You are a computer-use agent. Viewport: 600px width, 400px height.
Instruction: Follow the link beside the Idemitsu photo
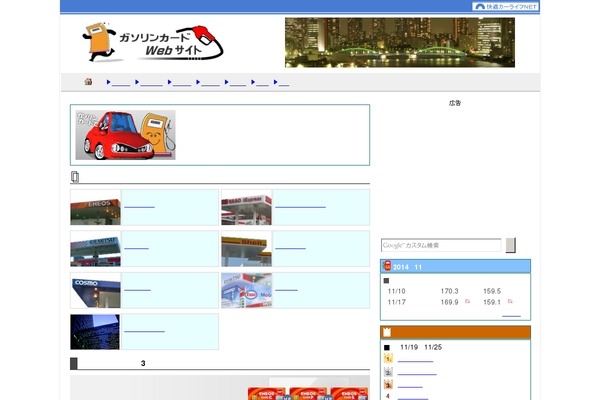pos(136,247)
